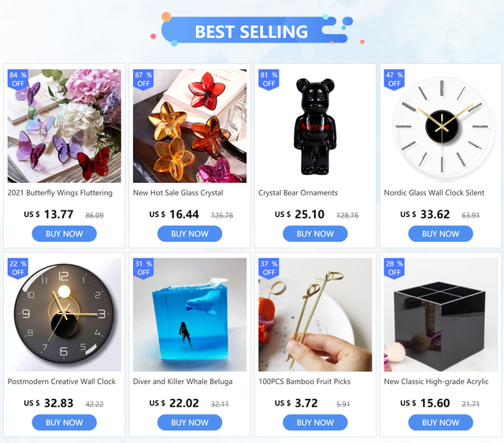Click the 81% OFF badge on bear
The width and height of the screenshot is (504, 443).
point(269,80)
